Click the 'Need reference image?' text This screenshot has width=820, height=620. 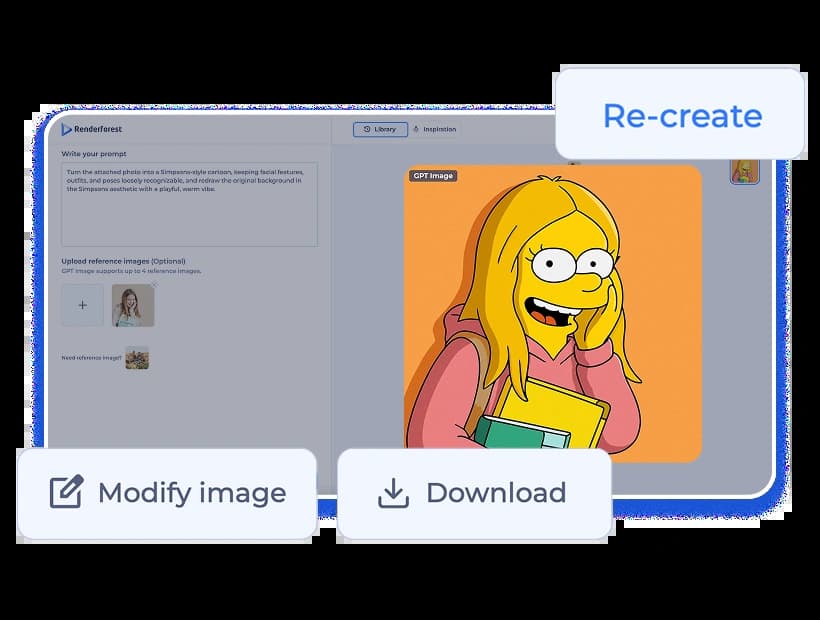[92, 358]
